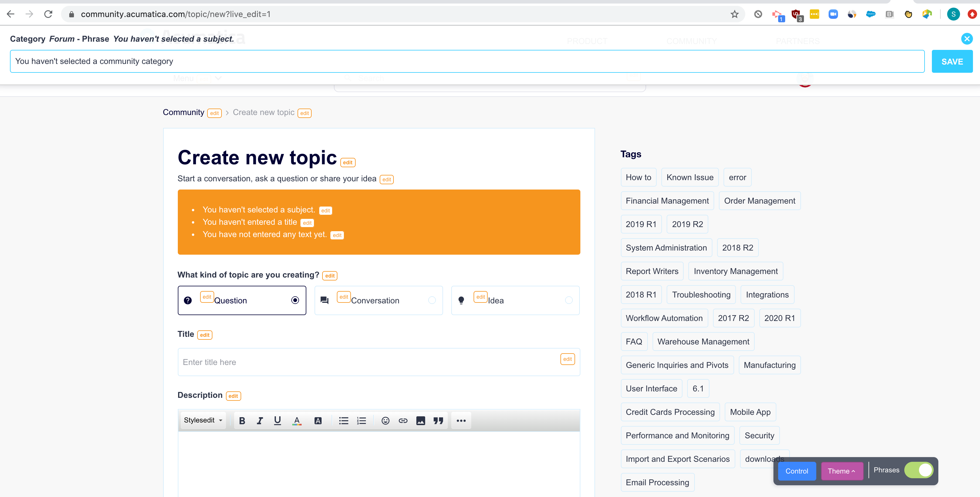980x497 pixels.
Task: Click the browser forward arrow
Action: tap(29, 14)
